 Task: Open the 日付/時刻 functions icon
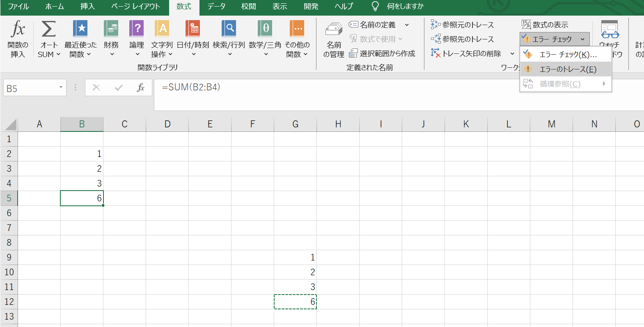pos(193,30)
